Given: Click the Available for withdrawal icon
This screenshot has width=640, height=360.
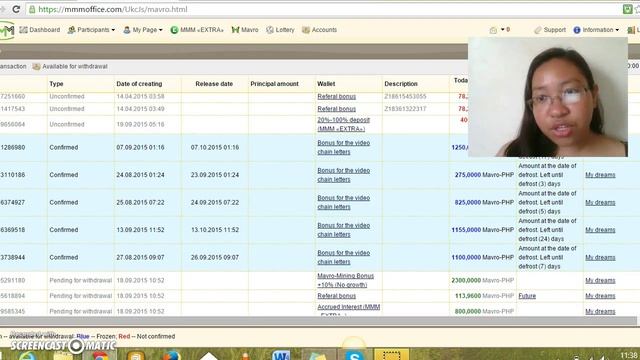Looking at the screenshot, I should (36, 66).
